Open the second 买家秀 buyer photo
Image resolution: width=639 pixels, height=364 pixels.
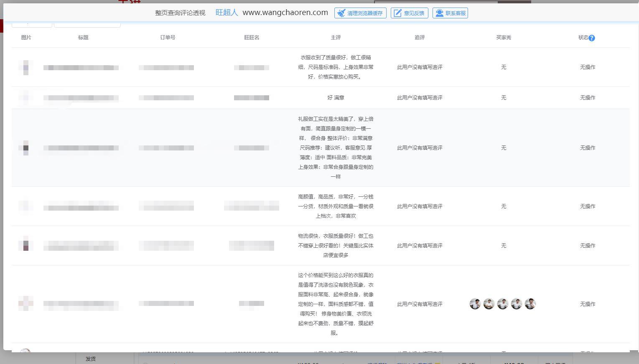(x=489, y=304)
